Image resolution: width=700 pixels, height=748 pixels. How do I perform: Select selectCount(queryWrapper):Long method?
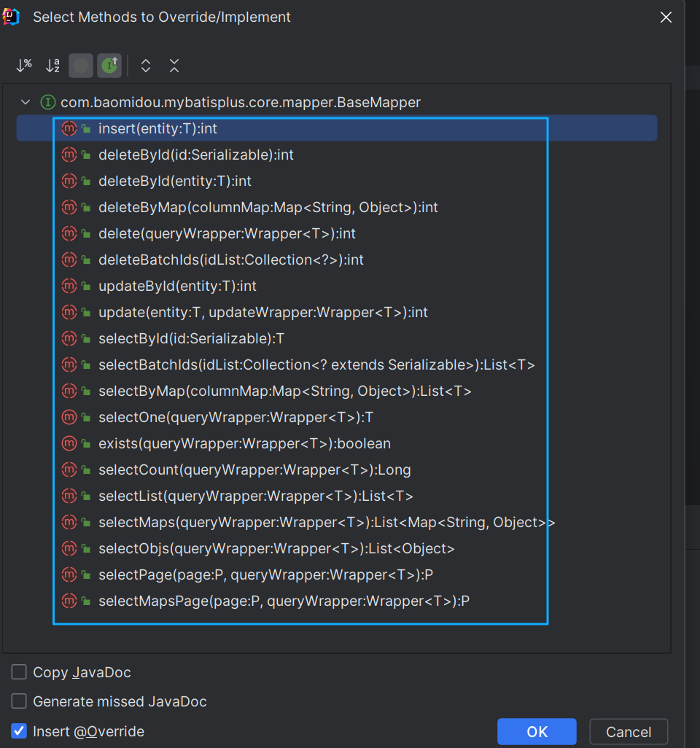pos(336,470)
